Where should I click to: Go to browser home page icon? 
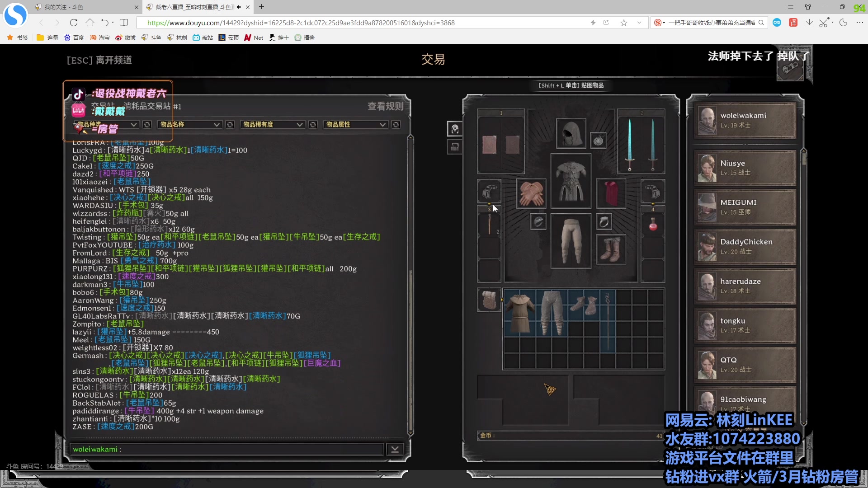[90, 23]
